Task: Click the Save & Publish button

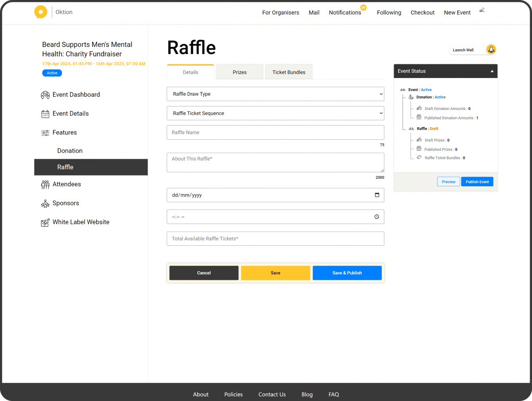Action: pos(347,273)
